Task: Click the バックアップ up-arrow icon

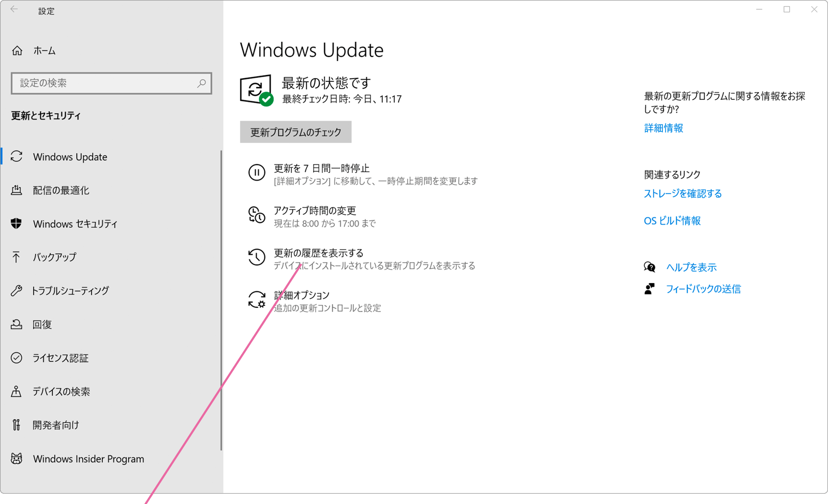Action: point(17,257)
